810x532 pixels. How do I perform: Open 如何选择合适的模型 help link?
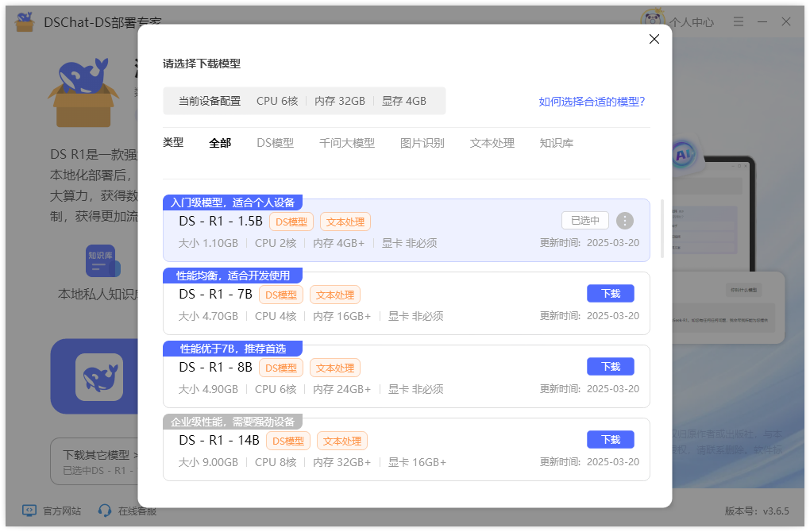pos(592,101)
